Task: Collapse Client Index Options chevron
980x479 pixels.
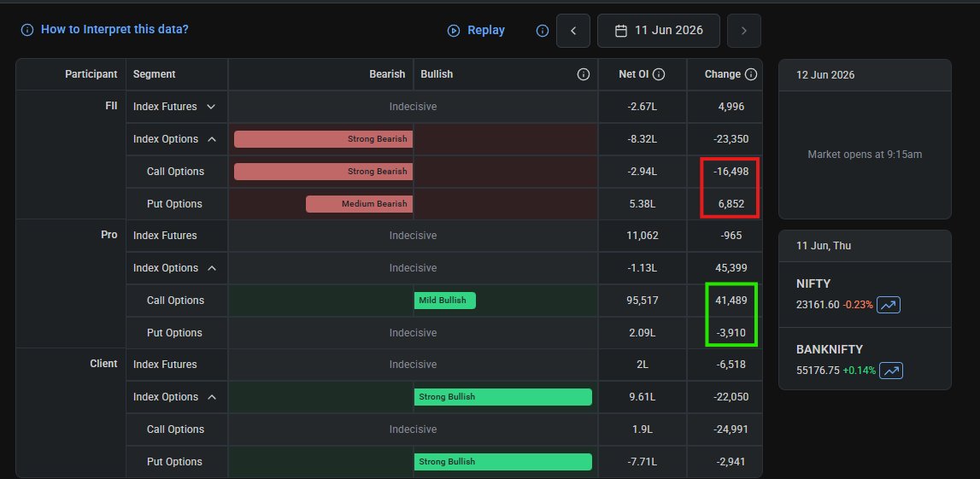Action: click(212, 397)
